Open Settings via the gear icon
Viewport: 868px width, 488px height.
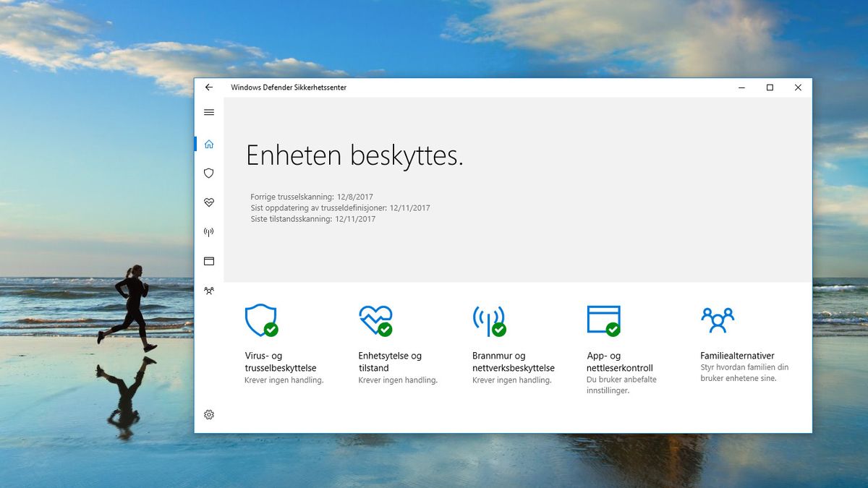pyautogui.click(x=209, y=414)
